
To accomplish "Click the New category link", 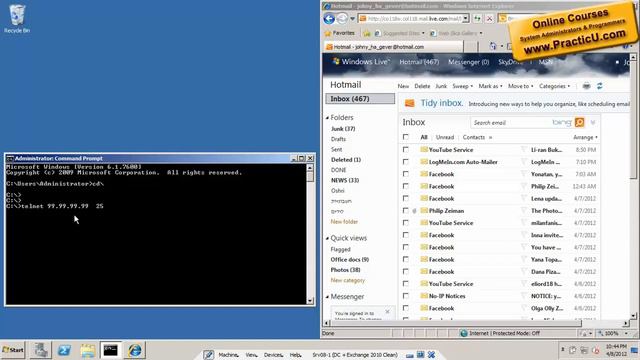I will coord(348,280).
